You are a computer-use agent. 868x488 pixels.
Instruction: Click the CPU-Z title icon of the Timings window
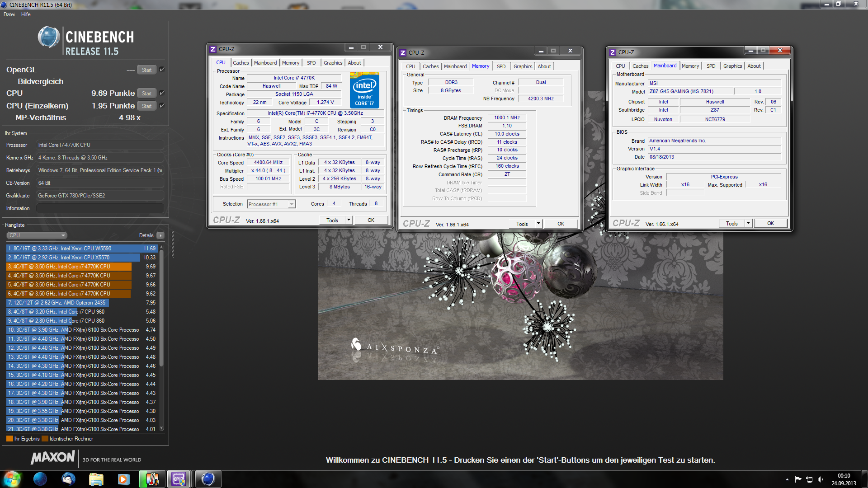403,53
